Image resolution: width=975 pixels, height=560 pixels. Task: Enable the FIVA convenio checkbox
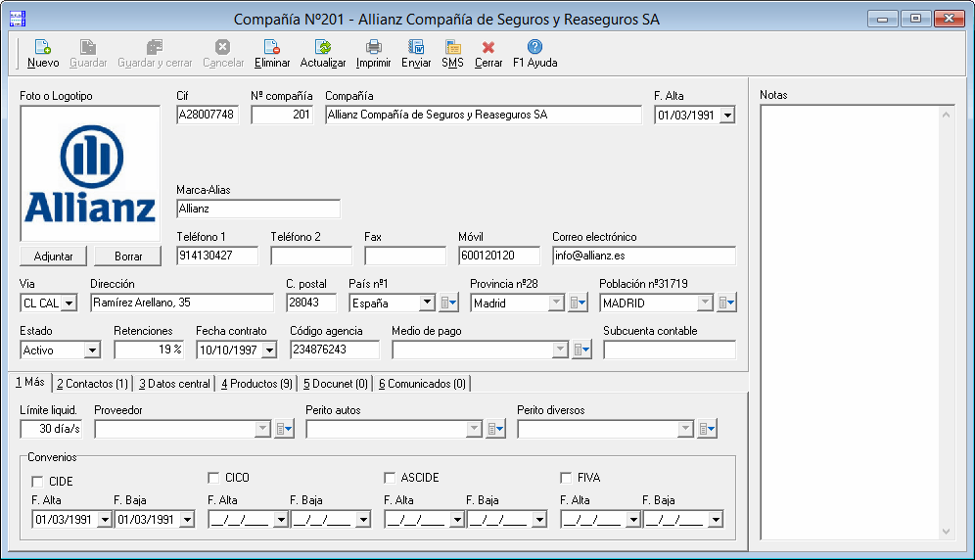tap(566, 478)
